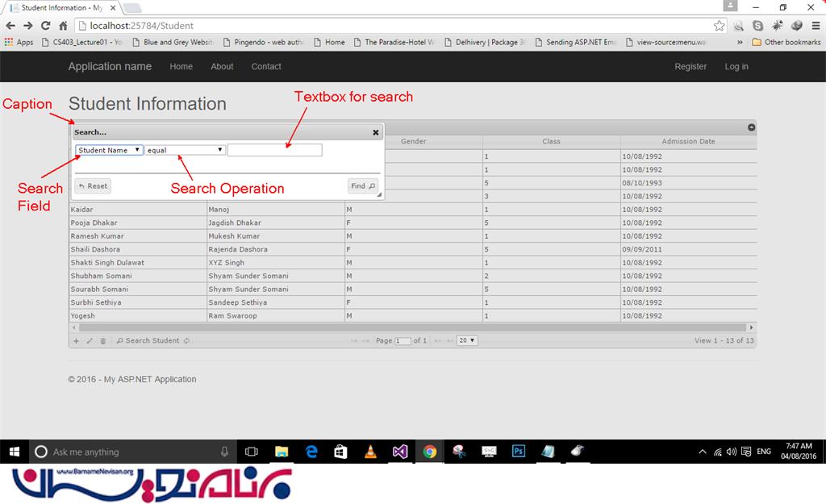Click the delete row trash icon
Image resolution: width=826 pixels, height=504 pixels.
click(102, 341)
